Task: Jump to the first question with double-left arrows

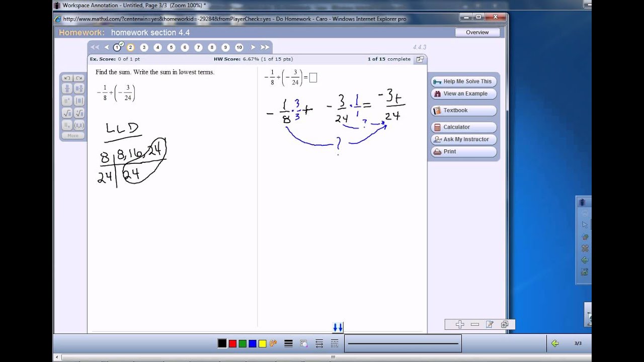Action: [x=95, y=47]
